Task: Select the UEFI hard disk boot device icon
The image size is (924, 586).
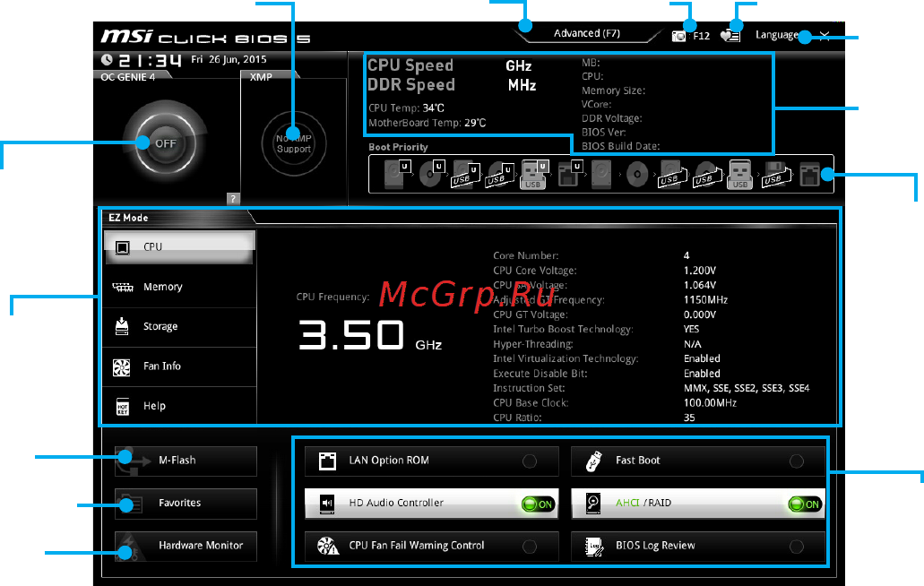Action: click(x=397, y=174)
